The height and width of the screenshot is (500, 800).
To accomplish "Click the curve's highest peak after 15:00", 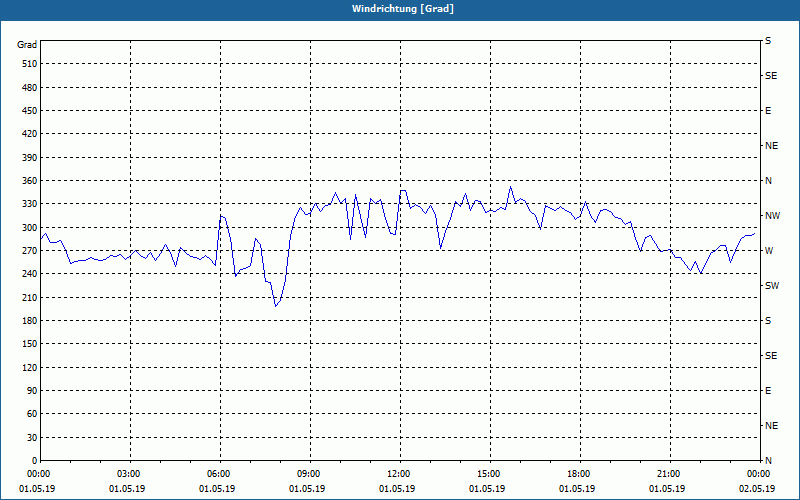I will (510, 187).
